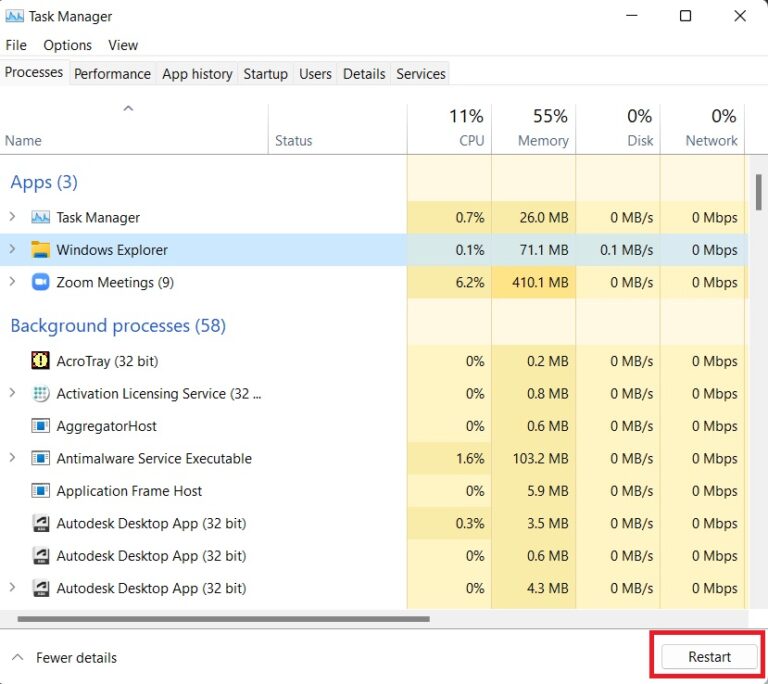Click the Application Frame Host icon

point(40,490)
